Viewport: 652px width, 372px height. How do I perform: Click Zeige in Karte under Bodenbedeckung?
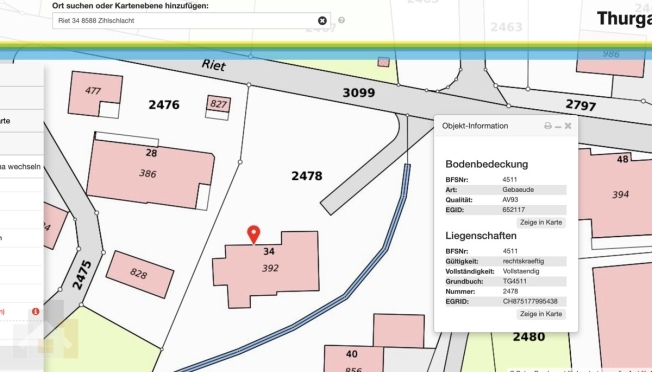click(x=541, y=222)
